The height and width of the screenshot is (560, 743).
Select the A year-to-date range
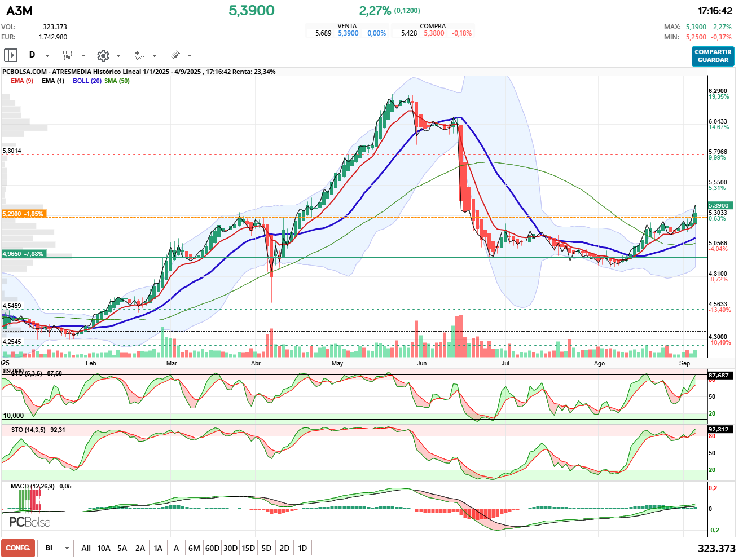(x=176, y=548)
